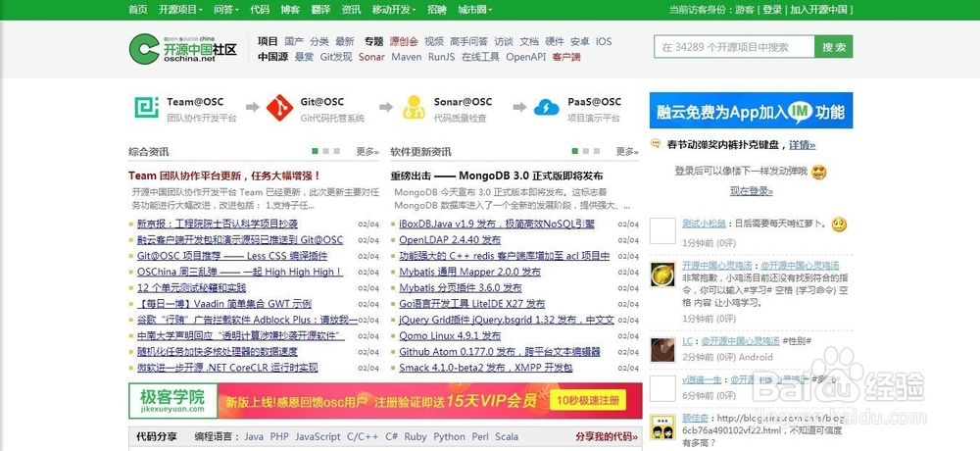Screen dimensions: 980x451
Task: Click second page dot in 综合资讯
Action: pyautogui.click(x=326, y=151)
